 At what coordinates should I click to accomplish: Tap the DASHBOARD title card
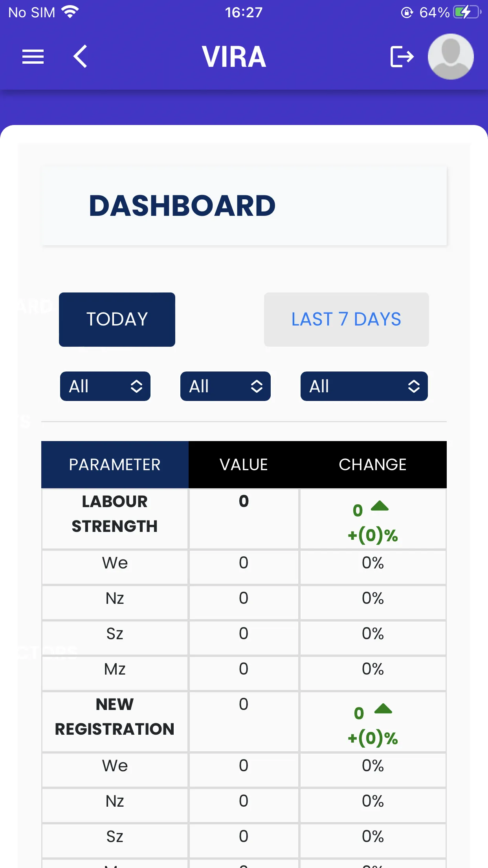(244, 206)
